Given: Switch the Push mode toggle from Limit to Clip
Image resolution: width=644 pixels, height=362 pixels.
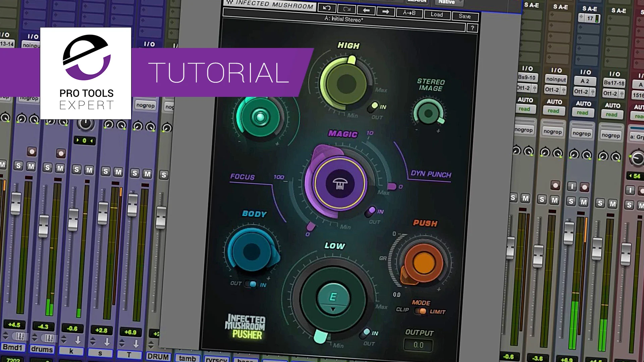Looking at the screenshot, I should [x=421, y=311].
